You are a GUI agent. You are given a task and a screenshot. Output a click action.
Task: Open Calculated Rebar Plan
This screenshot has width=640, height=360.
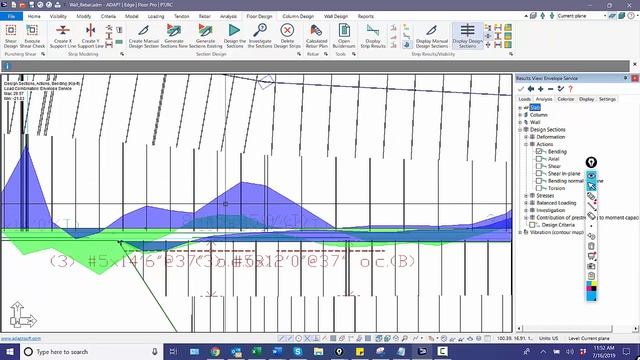(316, 36)
